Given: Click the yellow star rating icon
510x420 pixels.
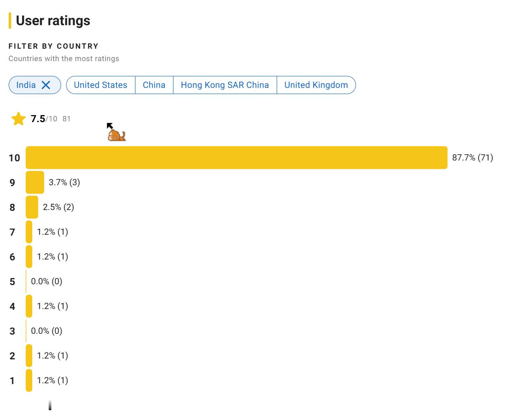Looking at the screenshot, I should (18, 119).
